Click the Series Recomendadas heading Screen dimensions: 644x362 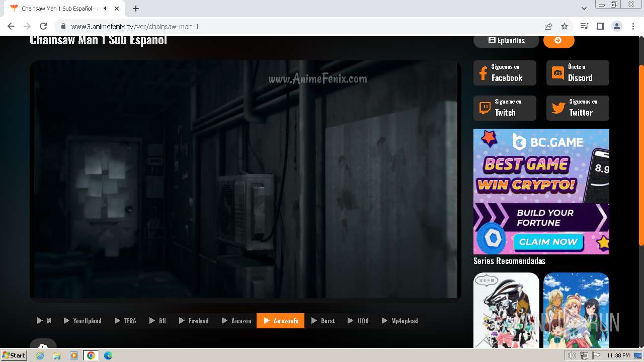tap(509, 261)
